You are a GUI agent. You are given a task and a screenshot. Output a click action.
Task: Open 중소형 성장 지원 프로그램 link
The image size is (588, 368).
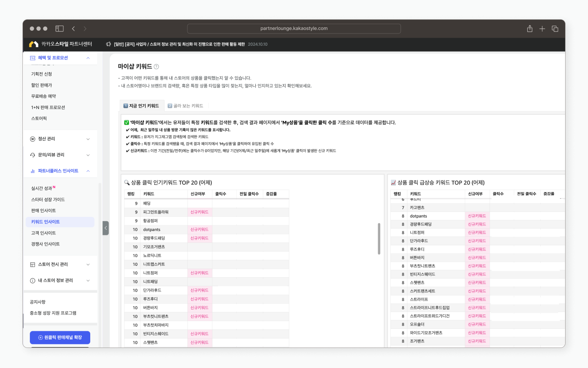(x=53, y=313)
